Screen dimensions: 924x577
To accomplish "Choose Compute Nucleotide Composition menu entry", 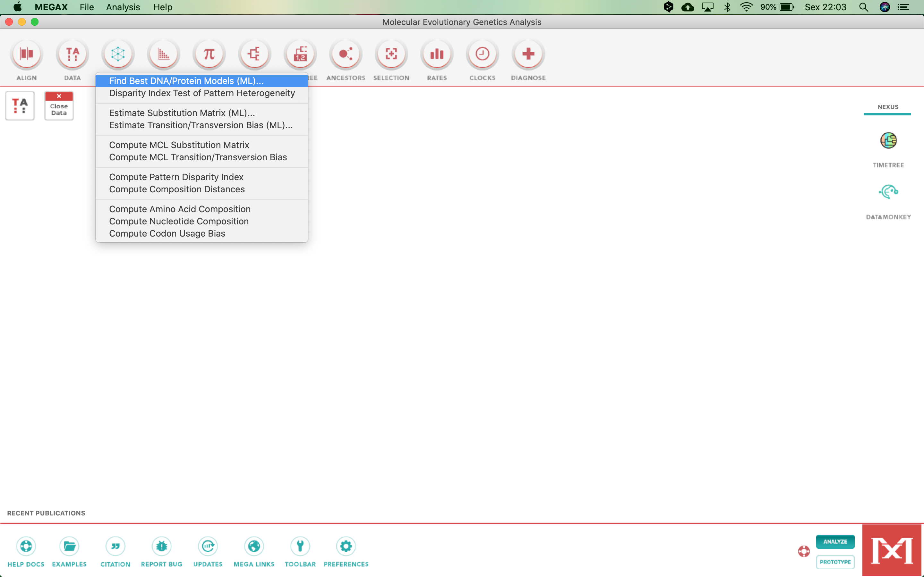I will pyautogui.click(x=179, y=221).
